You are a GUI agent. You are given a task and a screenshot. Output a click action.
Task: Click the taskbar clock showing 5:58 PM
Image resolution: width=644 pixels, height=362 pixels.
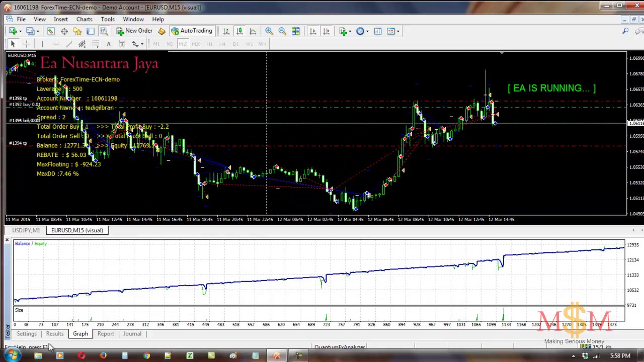[x=620, y=356]
